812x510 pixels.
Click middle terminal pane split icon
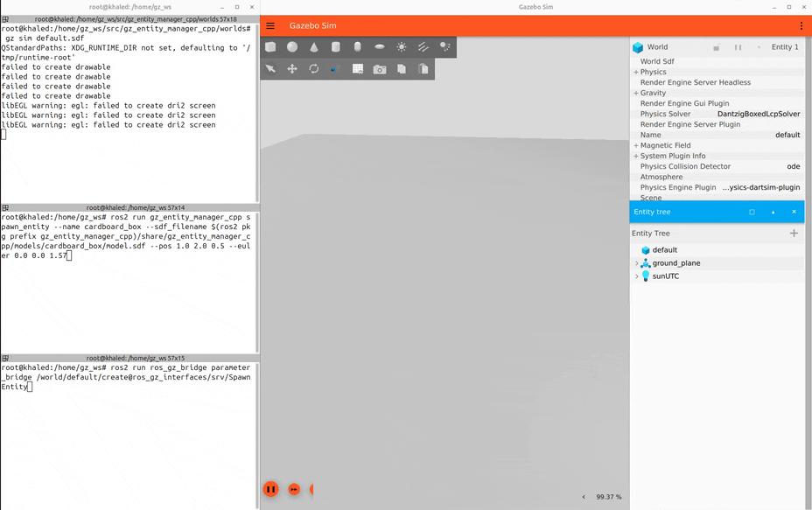pyautogui.click(x=5, y=207)
